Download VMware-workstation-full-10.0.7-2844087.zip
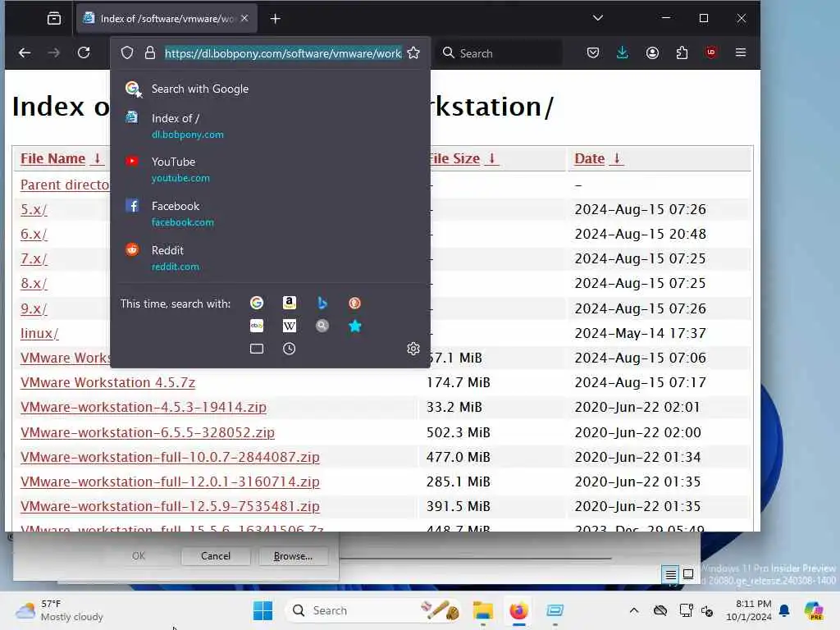Viewport: 840px width, 630px height. click(170, 457)
